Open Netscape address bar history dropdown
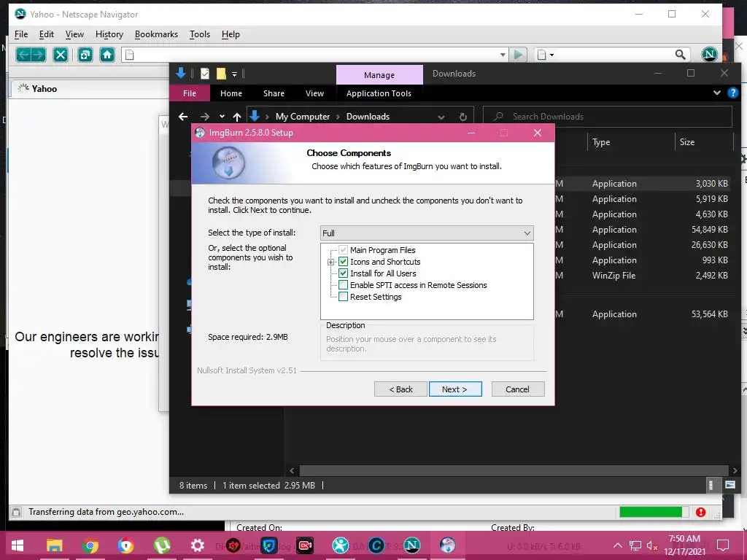Image resolution: width=747 pixels, height=560 pixels. tap(503, 55)
